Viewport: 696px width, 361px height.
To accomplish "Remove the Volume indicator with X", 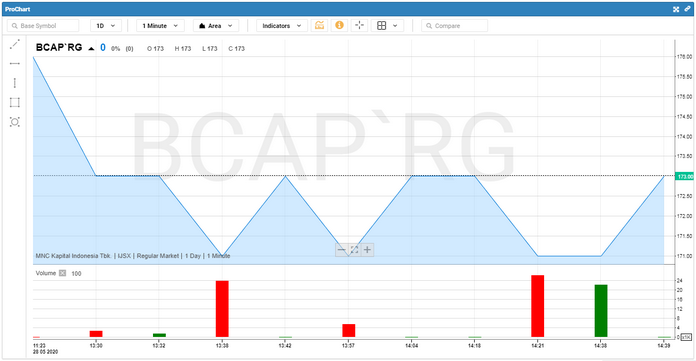I will pos(63,273).
